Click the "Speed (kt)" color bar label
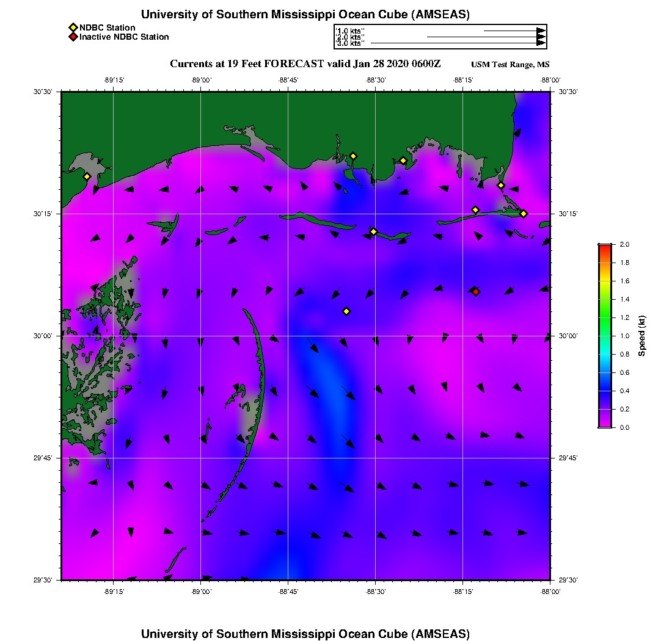Screen dimensions: 672x641 [641, 336]
